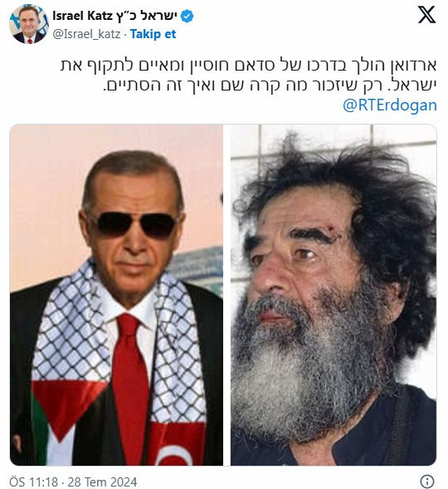Click the timestamp ÖS 11:18
The height and width of the screenshot is (489, 448).
34,482
